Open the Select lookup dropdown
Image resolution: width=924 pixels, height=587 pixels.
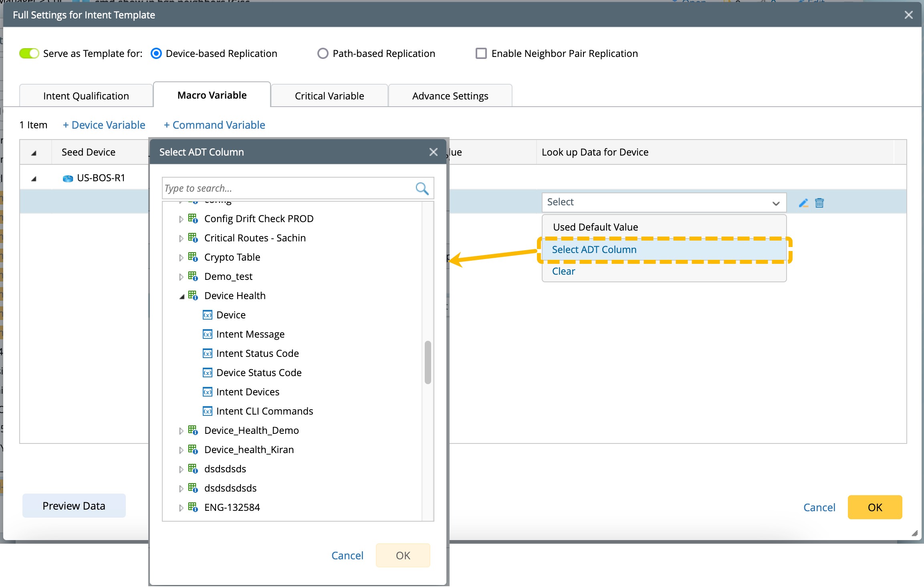pyautogui.click(x=664, y=202)
